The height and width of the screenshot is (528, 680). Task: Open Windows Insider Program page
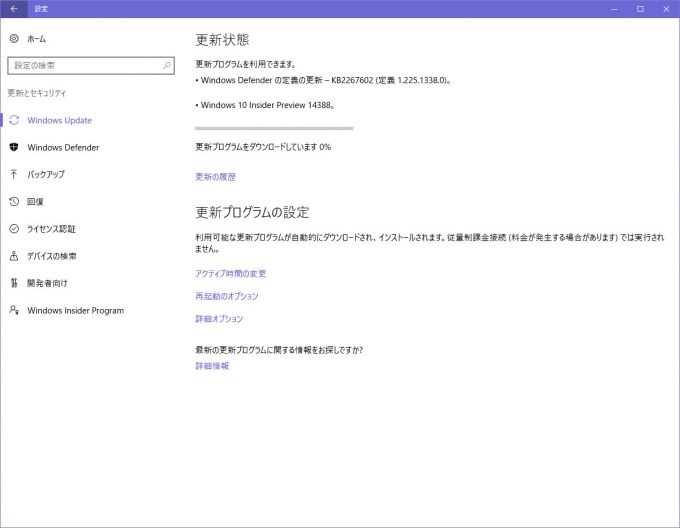point(75,310)
